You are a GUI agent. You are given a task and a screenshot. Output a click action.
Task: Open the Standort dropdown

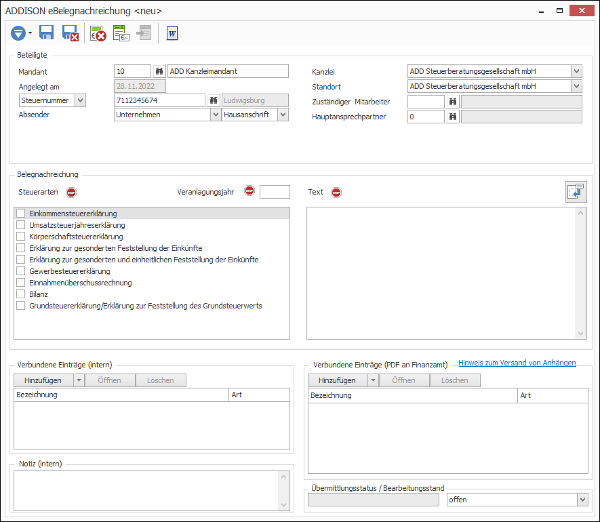click(577, 86)
